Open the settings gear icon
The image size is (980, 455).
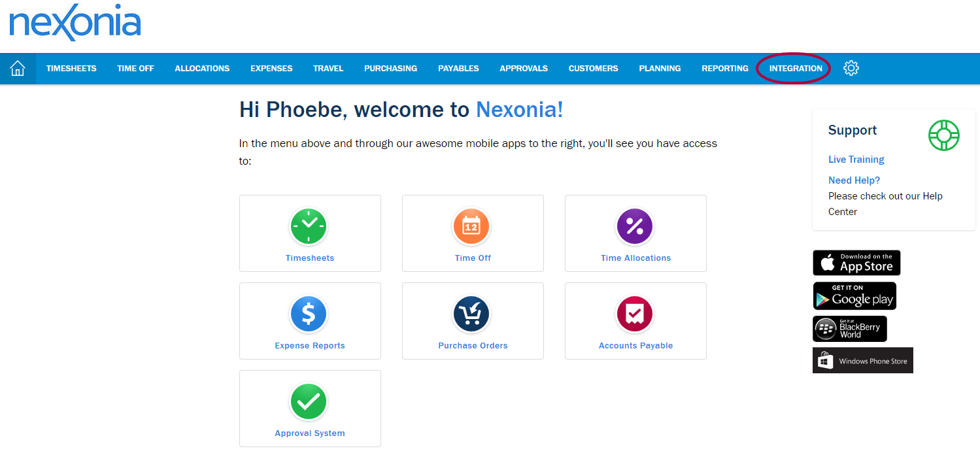tap(851, 68)
